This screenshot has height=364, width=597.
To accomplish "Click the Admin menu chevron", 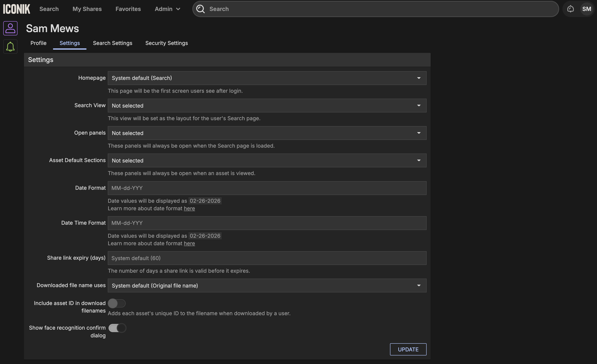I will coord(178,9).
